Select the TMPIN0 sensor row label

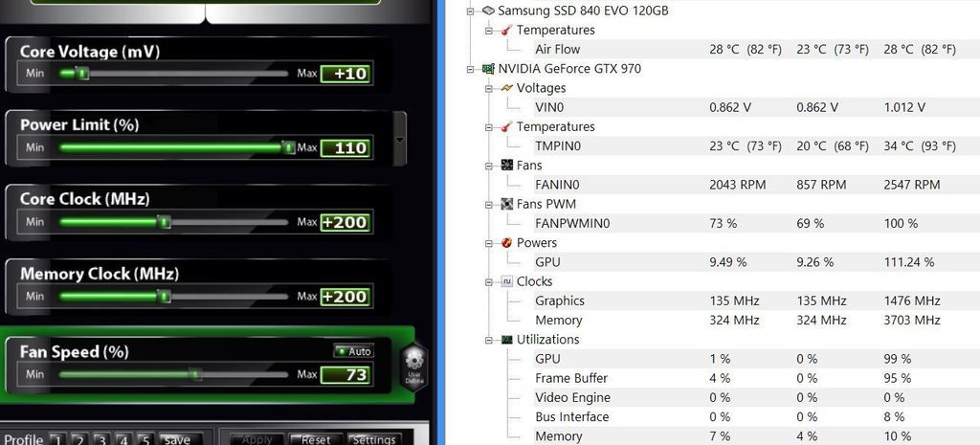(x=558, y=146)
